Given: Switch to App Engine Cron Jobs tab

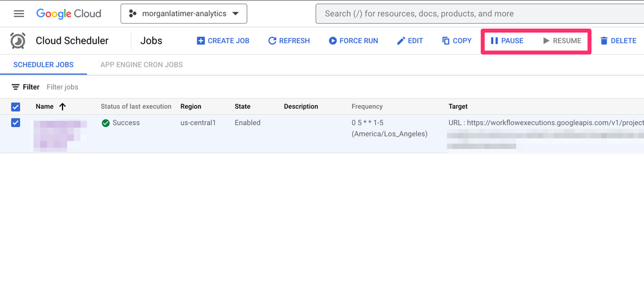Looking at the screenshot, I should pos(142,65).
